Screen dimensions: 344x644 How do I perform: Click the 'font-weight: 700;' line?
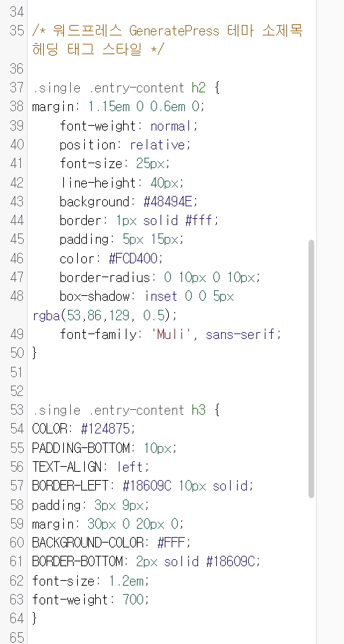point(91,600)
